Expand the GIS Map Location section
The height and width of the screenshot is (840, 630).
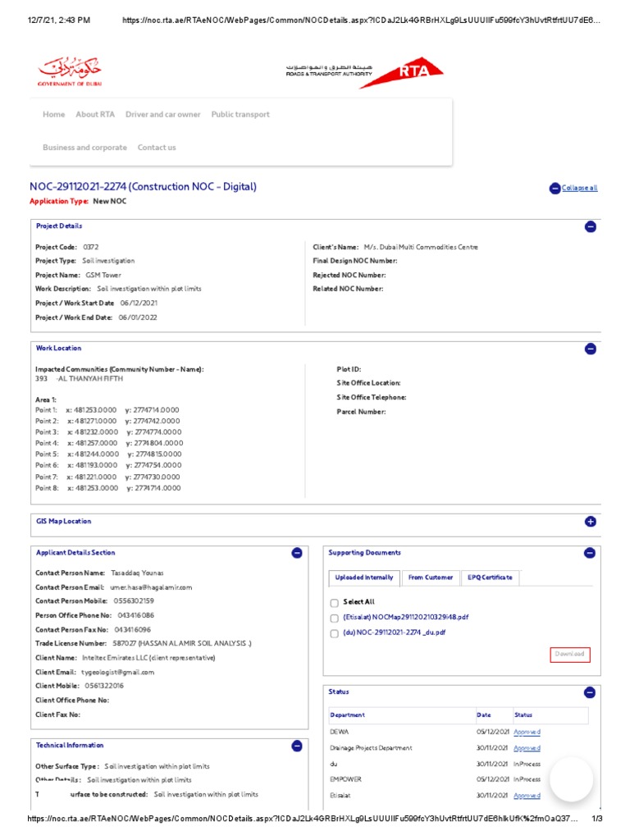(x=590, y=522)
